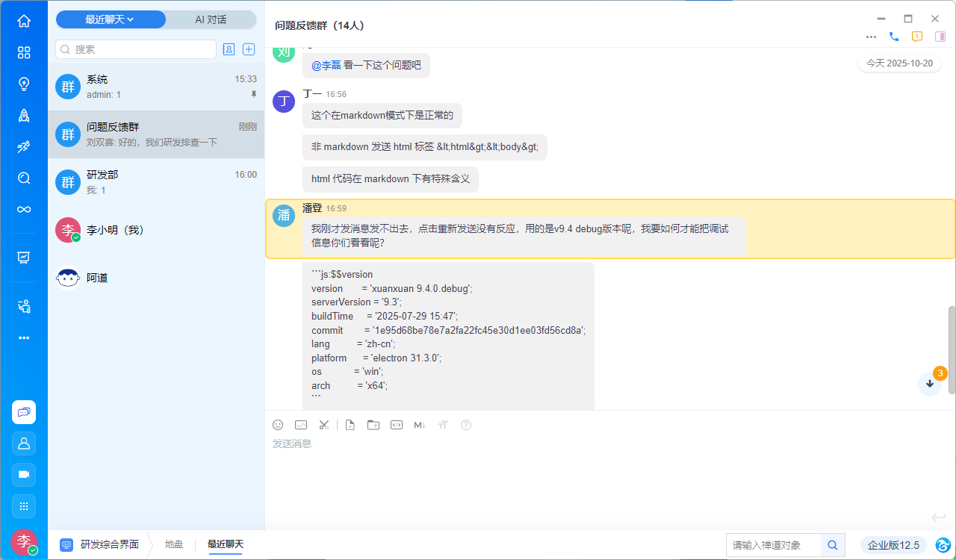Click message 这个在markdown模式下是正常的
Image resolution: width=956 pixels, height=560 pixels.
coord(382,116)
